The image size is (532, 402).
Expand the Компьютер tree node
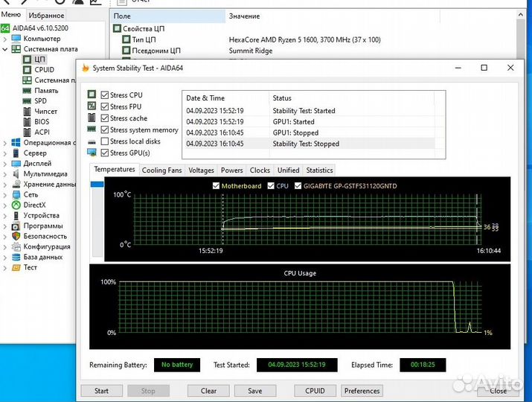tap(4, 39)
